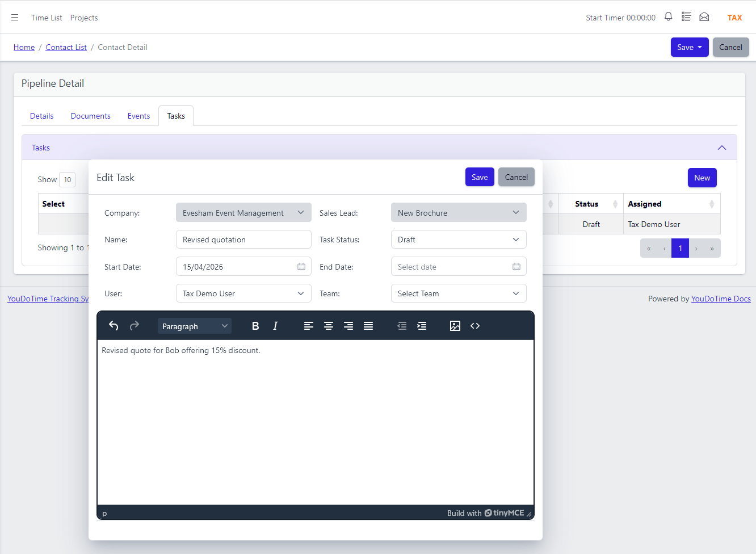Open the Select Team dropdown

point(459,293)
